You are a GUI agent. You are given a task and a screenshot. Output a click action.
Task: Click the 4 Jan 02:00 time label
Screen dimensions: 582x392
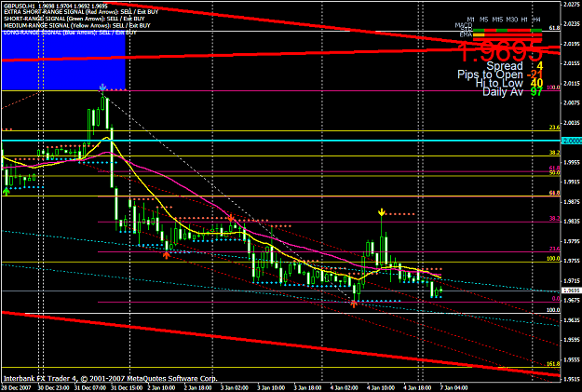(344, 388)
